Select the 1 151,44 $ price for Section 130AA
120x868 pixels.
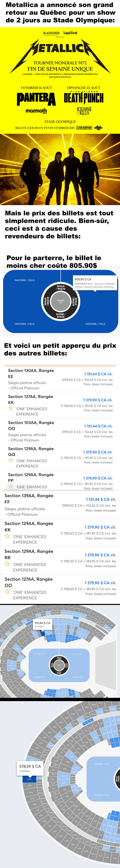point(98,374)
